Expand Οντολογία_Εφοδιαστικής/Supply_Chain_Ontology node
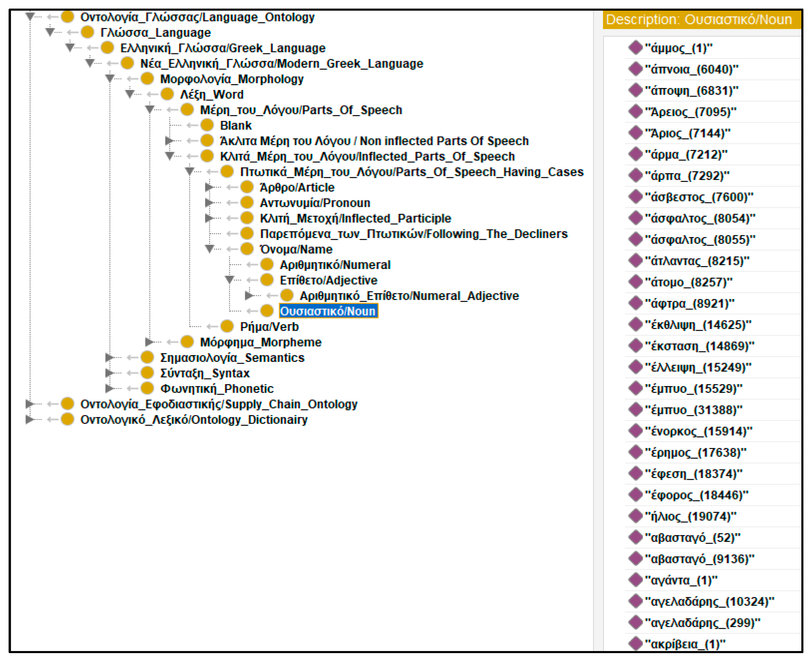This screenshot has width=812, height=662. point(29,404)
